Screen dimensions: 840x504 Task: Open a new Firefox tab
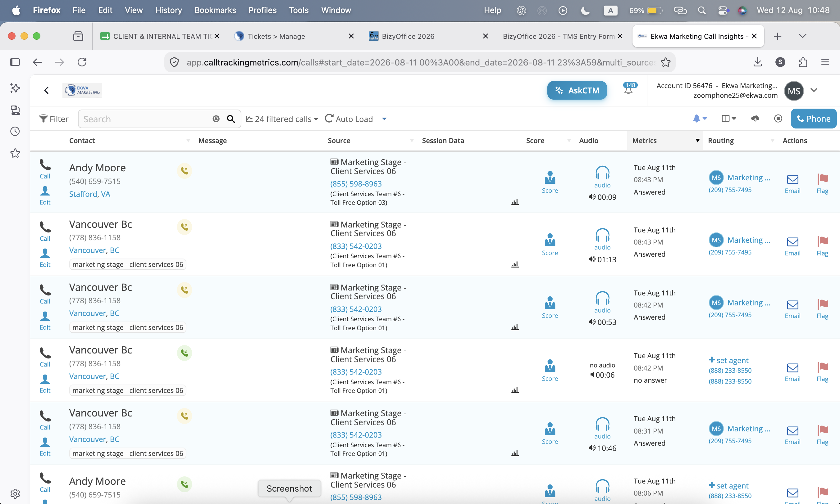tap(778, 36)
